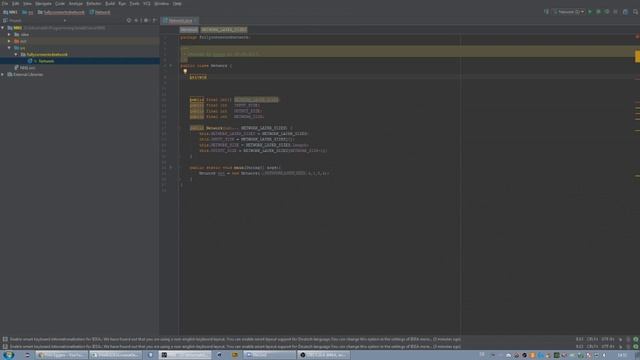Expand the out folder
Viewport: 640px width, 360px height.
pos(9,41)
